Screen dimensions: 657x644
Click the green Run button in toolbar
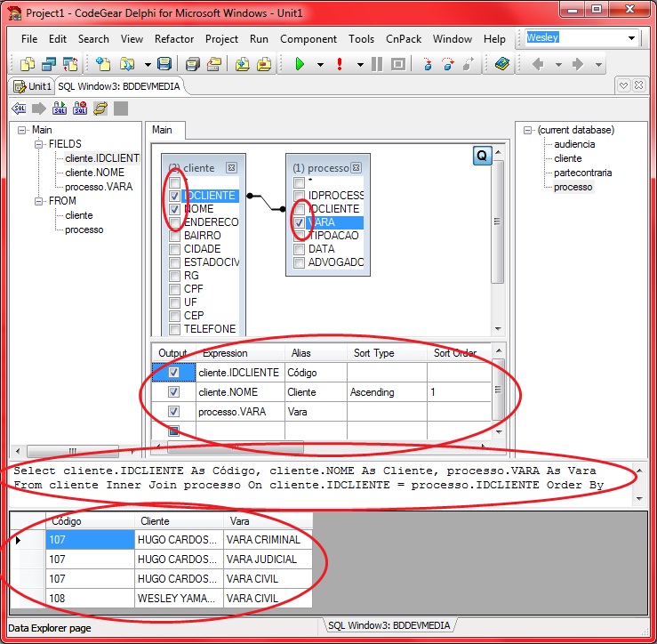300,64
